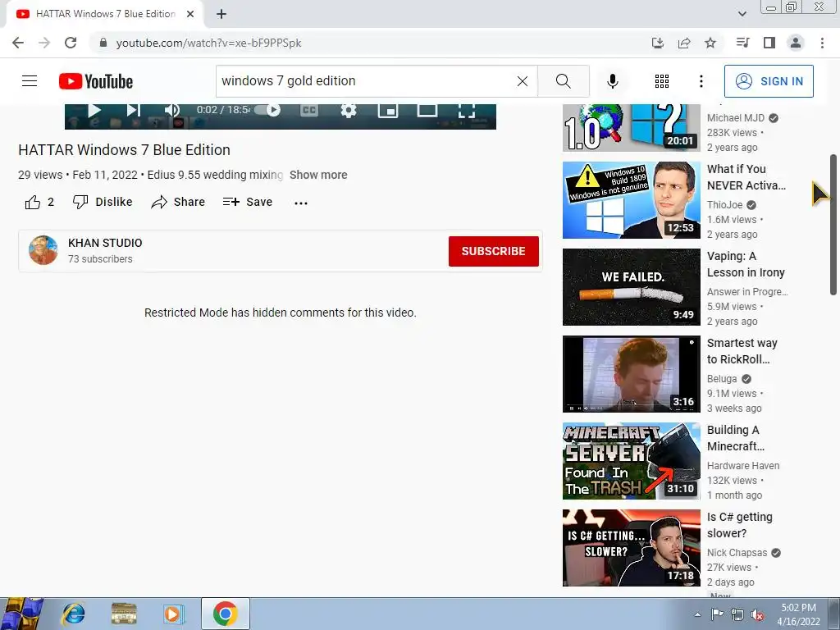Open tab search chevron dropdown
This screenshot has width=840, height=630.
click(x=742, y=14)
